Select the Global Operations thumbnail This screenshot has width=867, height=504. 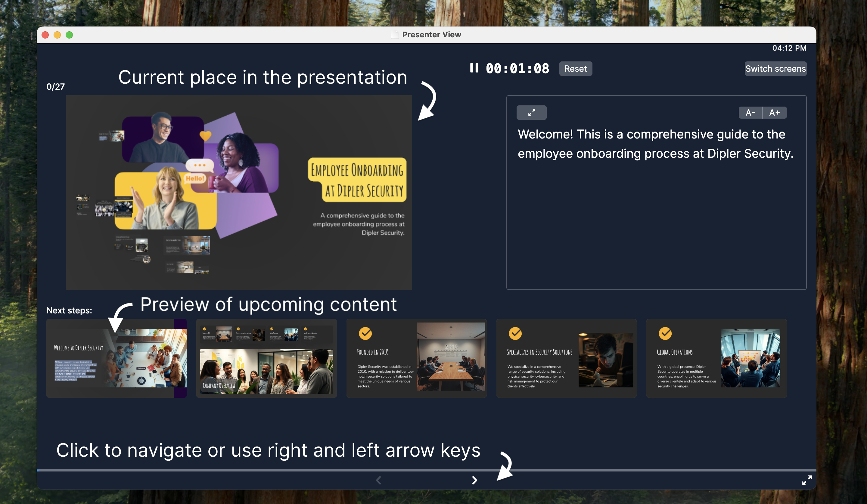click(x=716, y=358)
